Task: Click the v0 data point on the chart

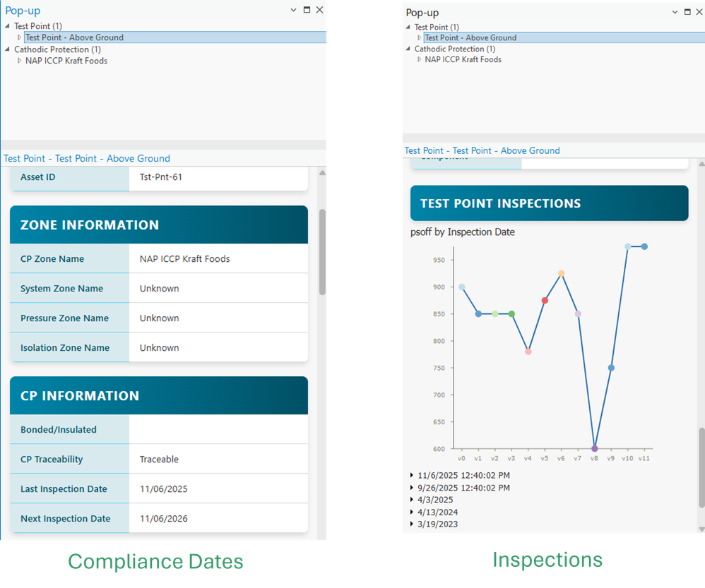Action: pos(462,287)
